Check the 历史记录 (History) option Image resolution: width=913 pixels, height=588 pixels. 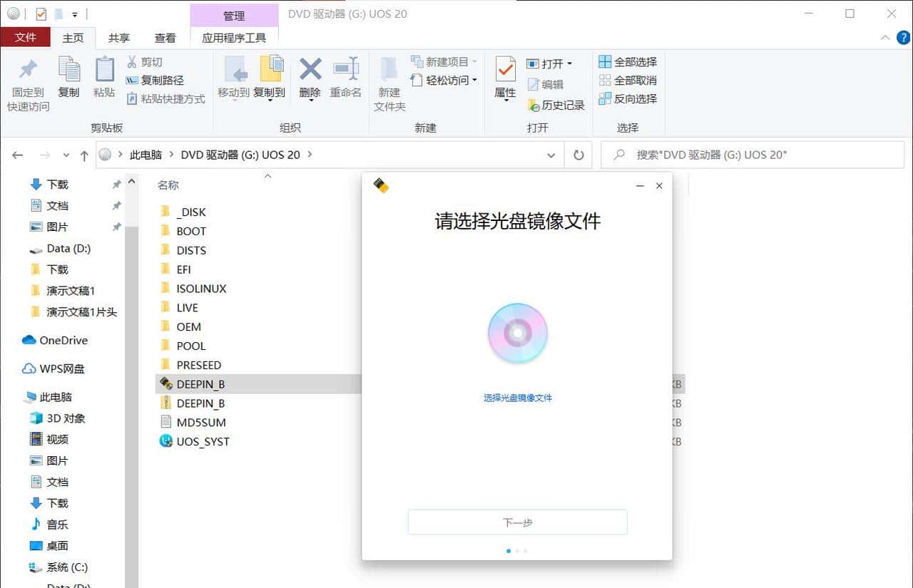[557, 104]
